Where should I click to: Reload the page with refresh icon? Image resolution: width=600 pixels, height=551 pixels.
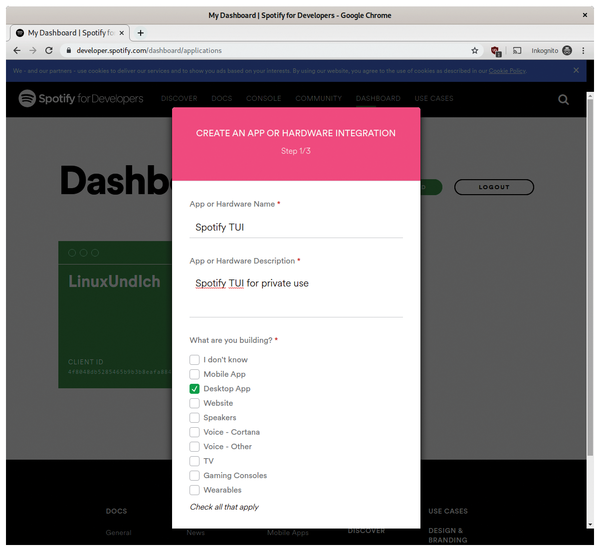pos(49,50)
